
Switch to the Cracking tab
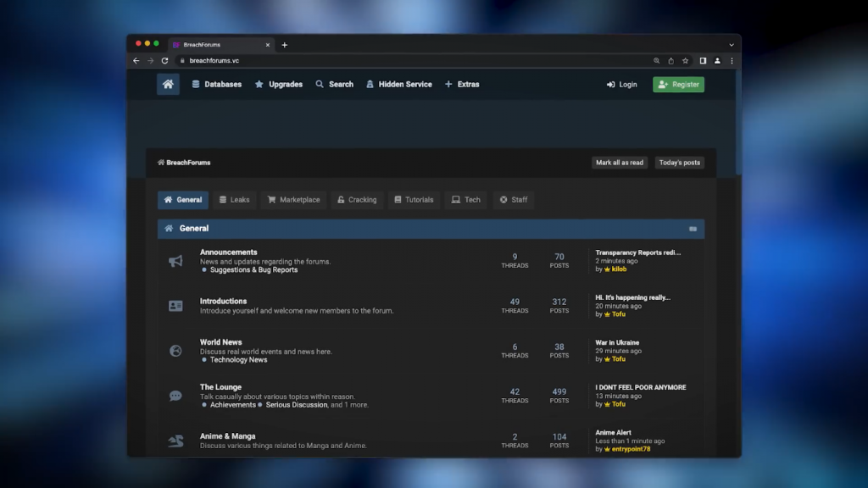pos(357,200)
